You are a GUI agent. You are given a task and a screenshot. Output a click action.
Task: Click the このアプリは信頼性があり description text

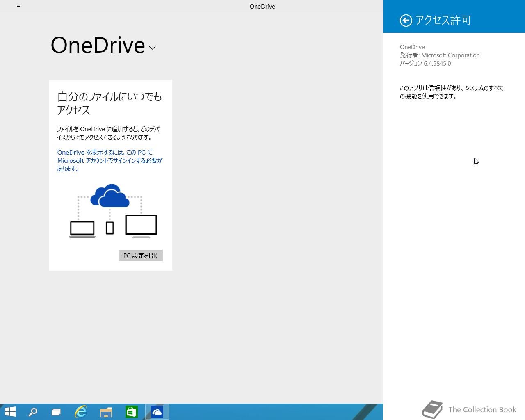tap(452, 92)
